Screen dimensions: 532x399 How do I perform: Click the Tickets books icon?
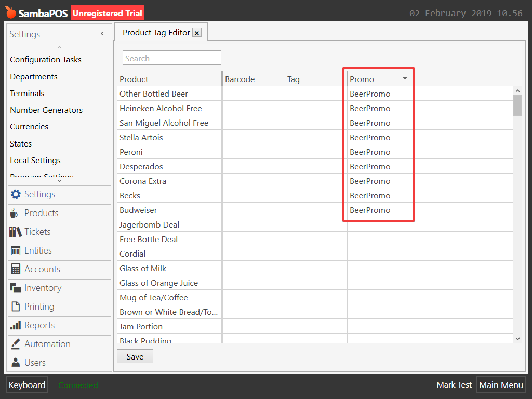pyautogui.click(x=16, y=232)
